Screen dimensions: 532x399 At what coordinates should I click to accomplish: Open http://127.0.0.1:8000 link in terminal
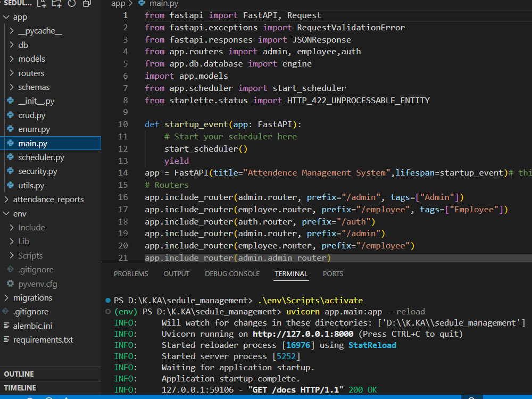pos(303,334)
